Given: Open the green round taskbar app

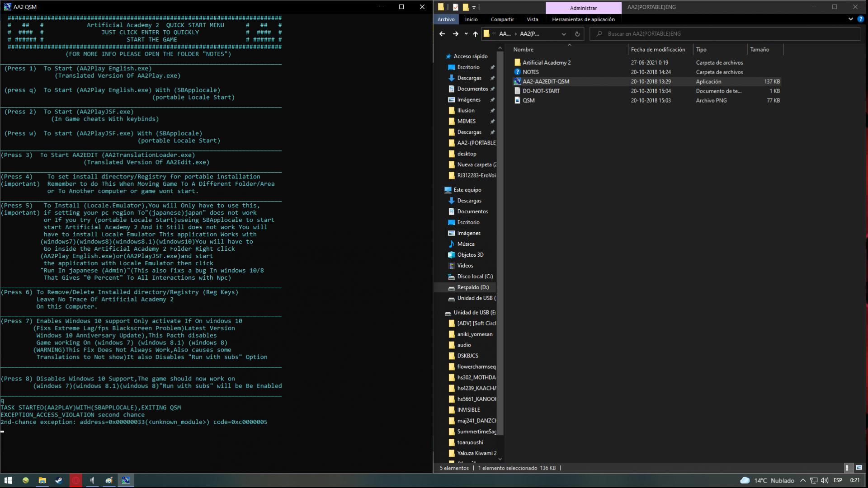Looking at the screenshot, I should [25, 480].
